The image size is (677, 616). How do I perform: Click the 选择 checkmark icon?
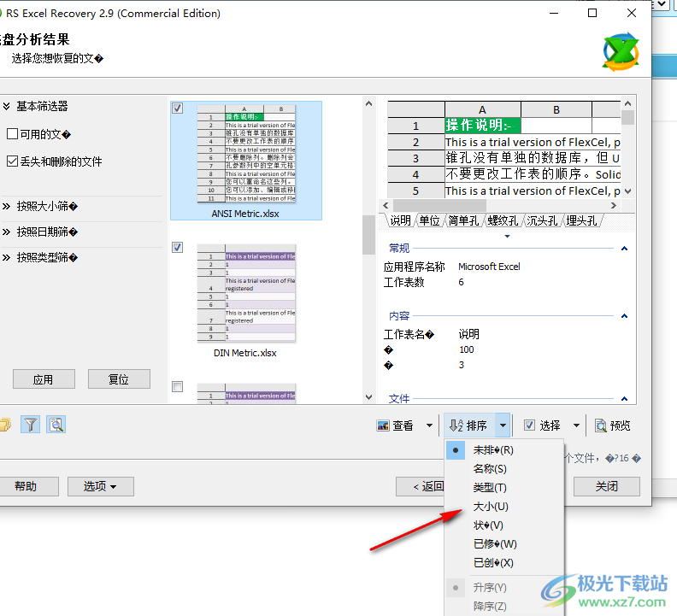pyautogui.click(x=529, y=425)
